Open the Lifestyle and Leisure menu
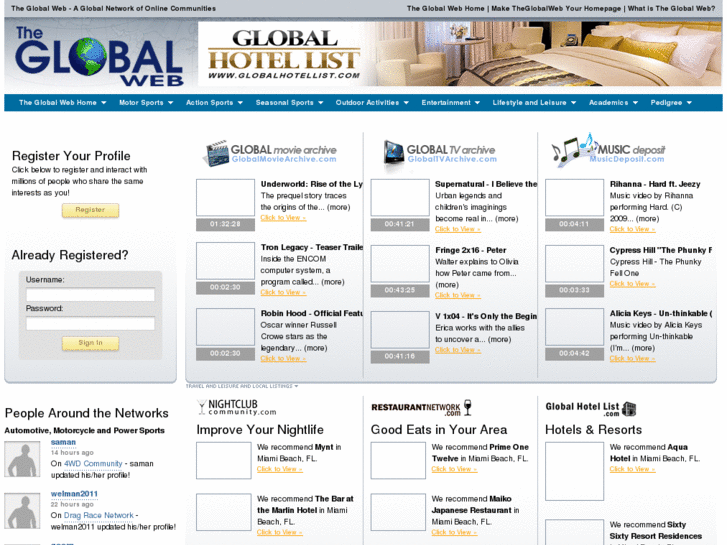727x545 pixels. 529,103
